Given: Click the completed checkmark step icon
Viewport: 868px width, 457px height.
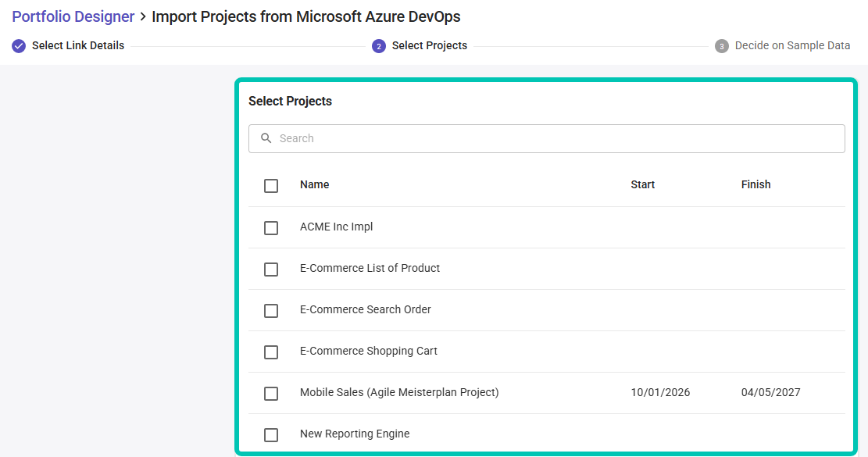Looking at the screenshot, I should click(19, 46).
